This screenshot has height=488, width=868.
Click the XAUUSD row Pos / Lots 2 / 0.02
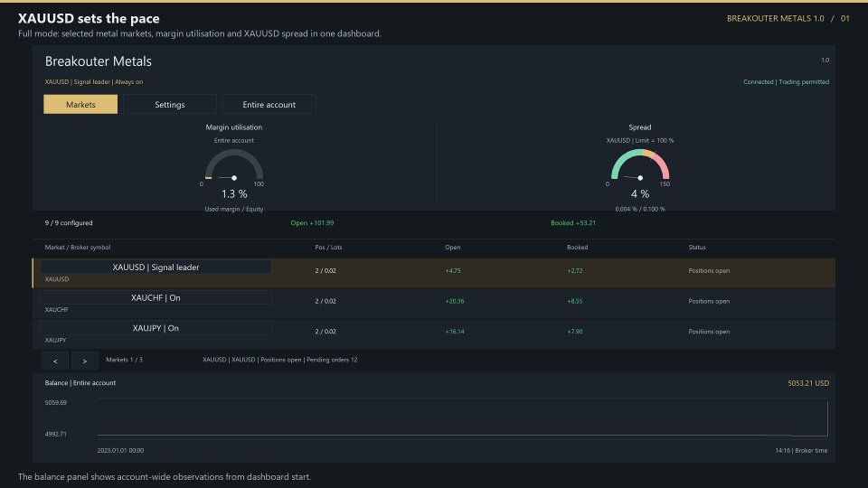pos(325,270)
